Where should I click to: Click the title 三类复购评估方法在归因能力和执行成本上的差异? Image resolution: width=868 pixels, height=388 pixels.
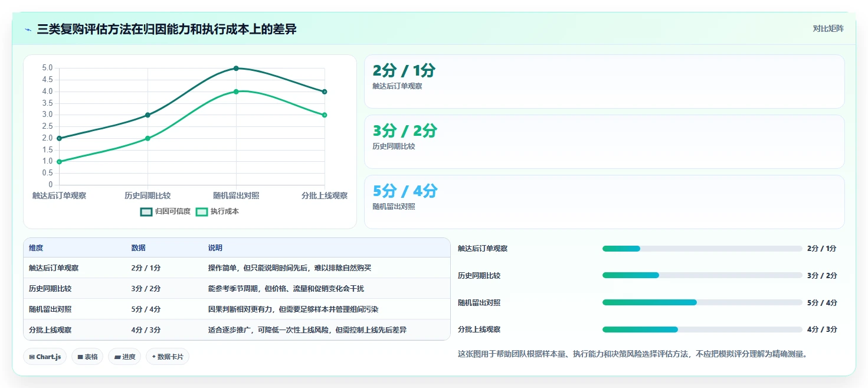(166, 30)
